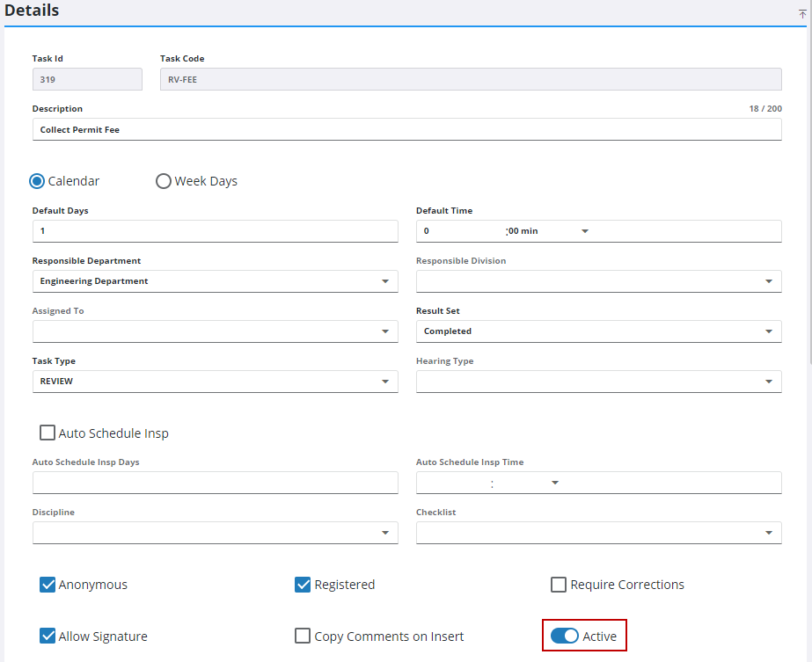Image resolution: width=812 pixels, height=662 pixels.
Task: Expand the Result Set dropdown
Action: (x=769, y=331)
